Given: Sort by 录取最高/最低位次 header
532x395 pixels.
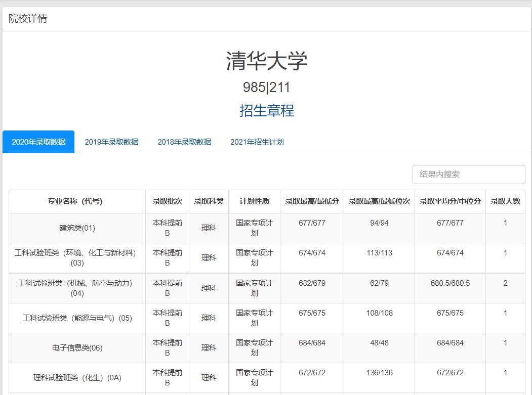Looking at the screenshot, I should tap(379, 201).
